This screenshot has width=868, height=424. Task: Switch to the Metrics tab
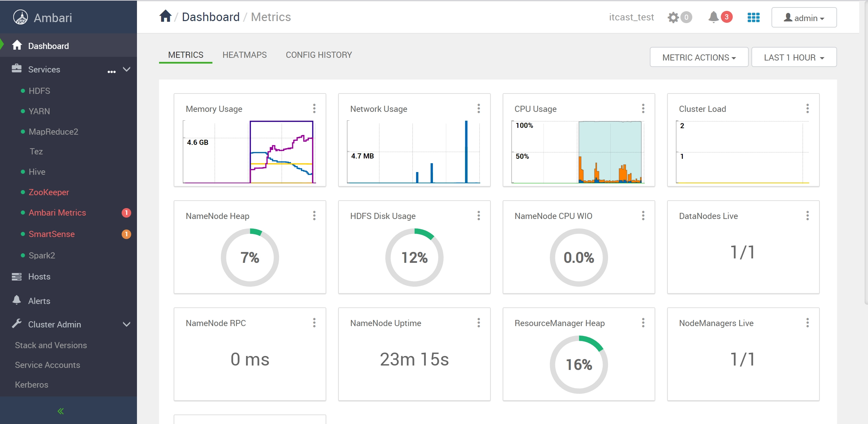point(186,55)
